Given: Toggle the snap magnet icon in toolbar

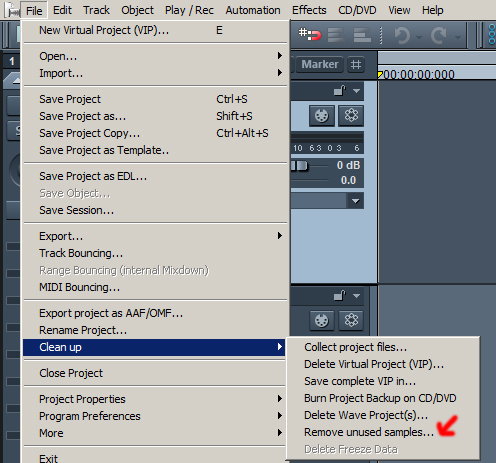Looking at the screenshot, I should (x=310, y=34).
